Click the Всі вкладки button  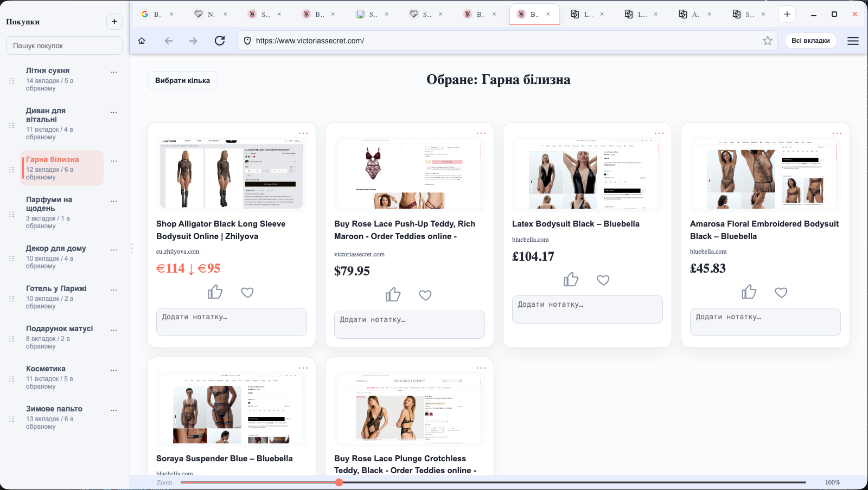810,41
